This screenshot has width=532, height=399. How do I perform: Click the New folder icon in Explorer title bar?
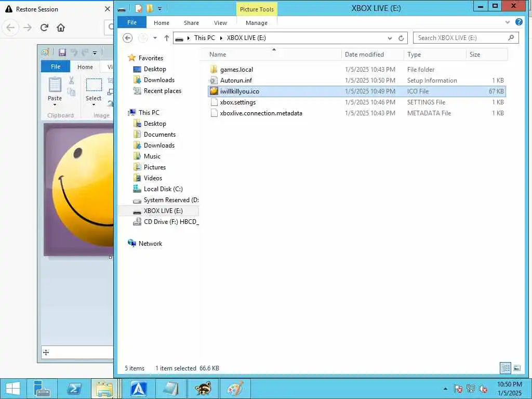150,8
